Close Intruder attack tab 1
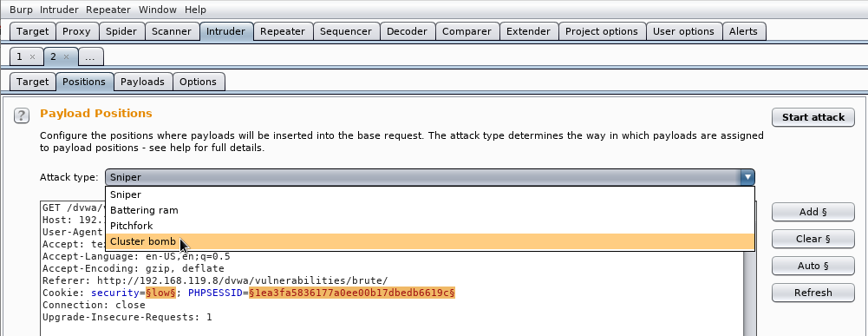Screen dimensions: 868x336 click(x=32, y=56)
